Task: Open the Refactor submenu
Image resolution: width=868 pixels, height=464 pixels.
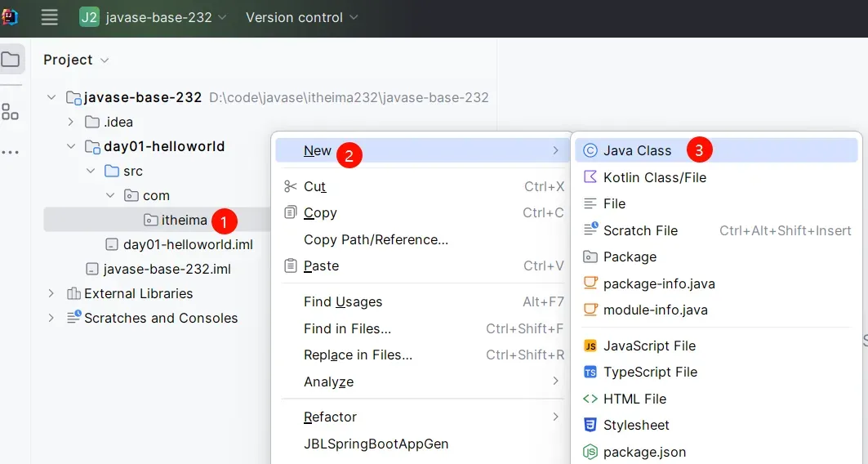Action: coord(330,417)
